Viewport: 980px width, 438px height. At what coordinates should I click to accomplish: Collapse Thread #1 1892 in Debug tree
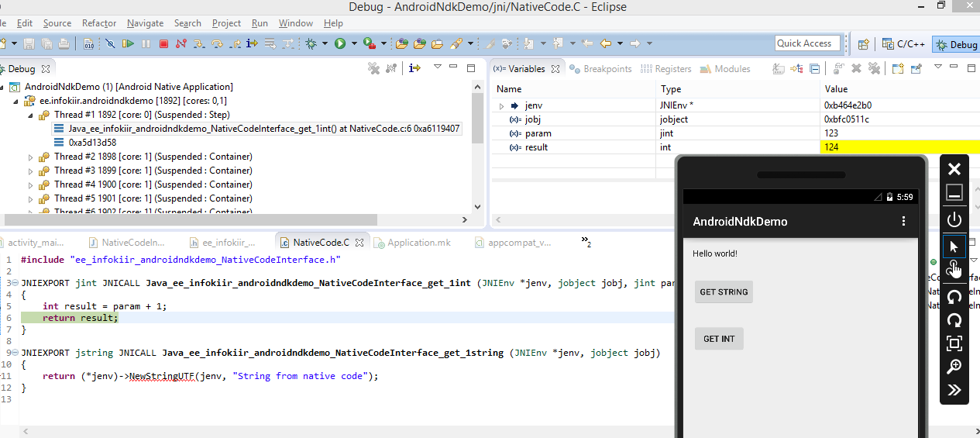31,115
